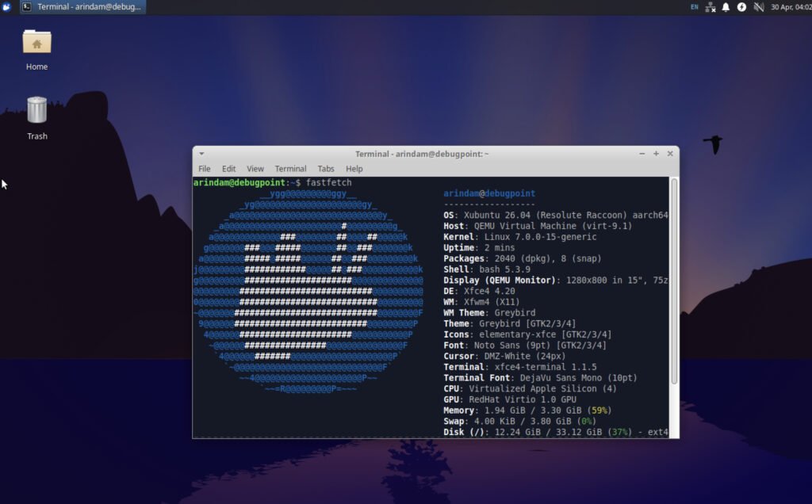812x504 pixels.
Task: Open the Xubuntu applications menu
Action: [x=7, y=6]
